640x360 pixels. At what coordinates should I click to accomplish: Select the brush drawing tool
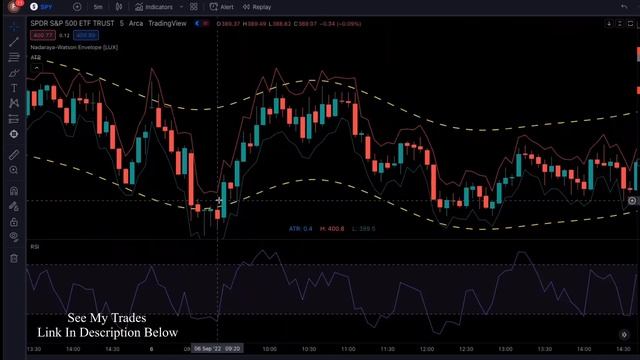(x=14, y=73)
